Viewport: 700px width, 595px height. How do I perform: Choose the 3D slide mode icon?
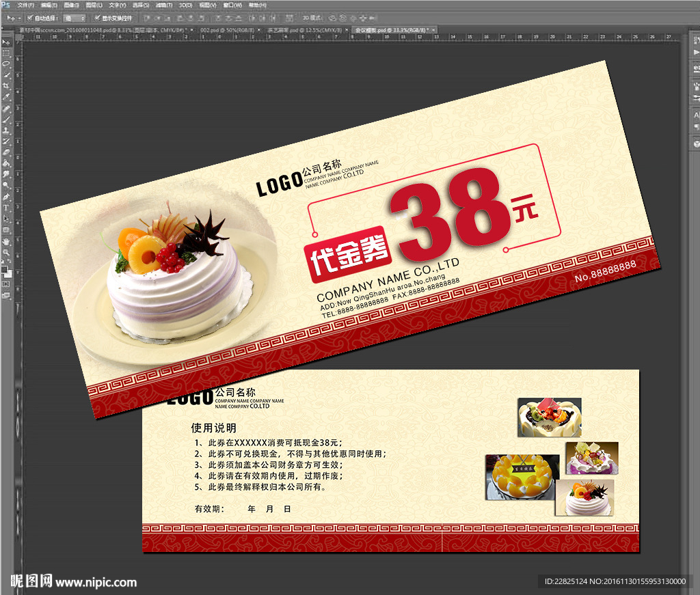coord(363,18)
